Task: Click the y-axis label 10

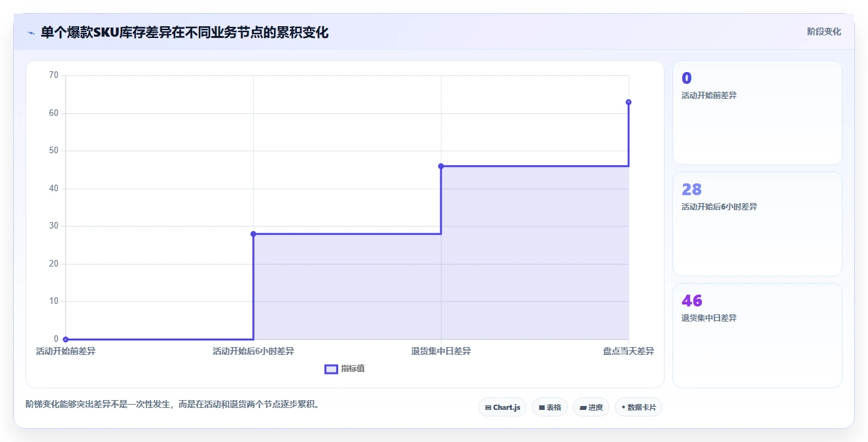Action: tap(54, 301)
